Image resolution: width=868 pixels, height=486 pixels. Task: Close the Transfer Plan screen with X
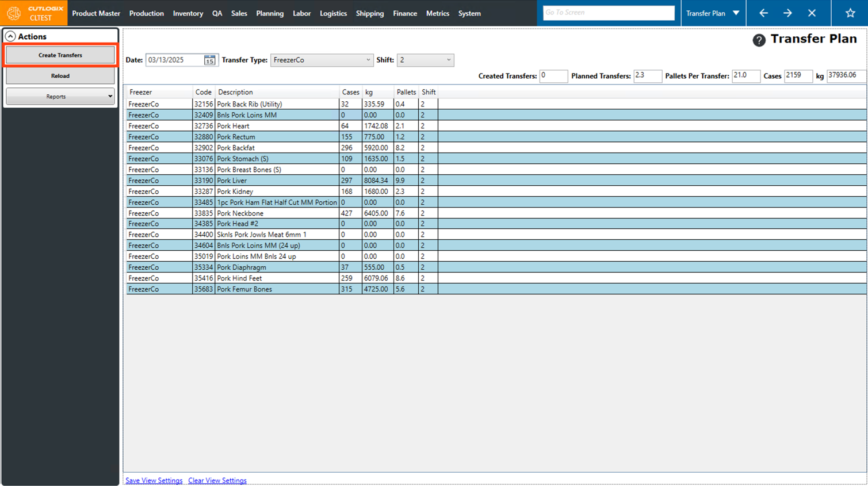pyautogui.click(x=812, y=13)
